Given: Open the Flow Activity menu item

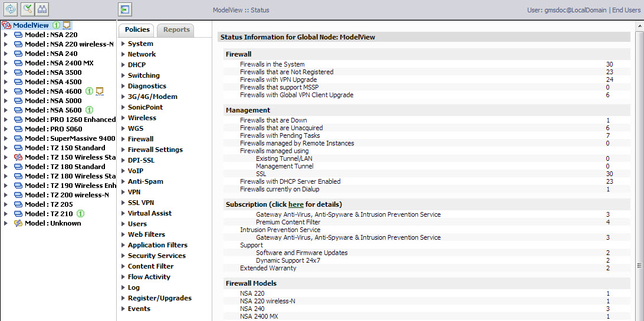Looking at the screenshot, I should [149, 277].
